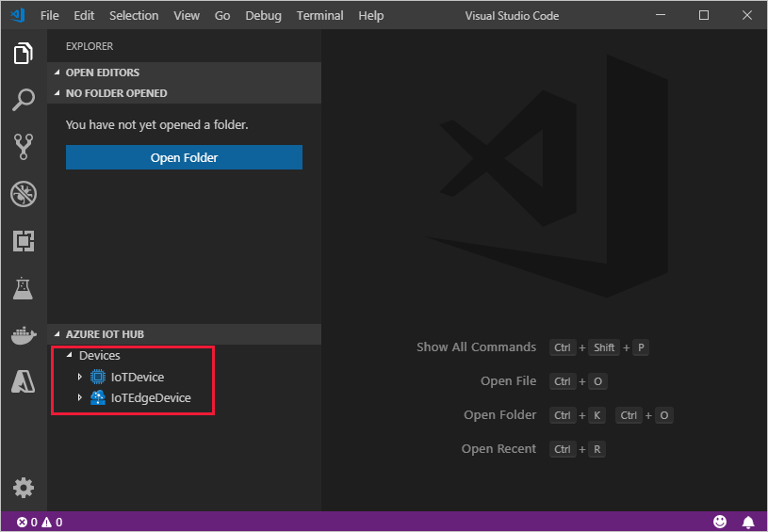Open the Debug view icon
Viewport: 768px width, 532px height.
(x=24, y=194)
